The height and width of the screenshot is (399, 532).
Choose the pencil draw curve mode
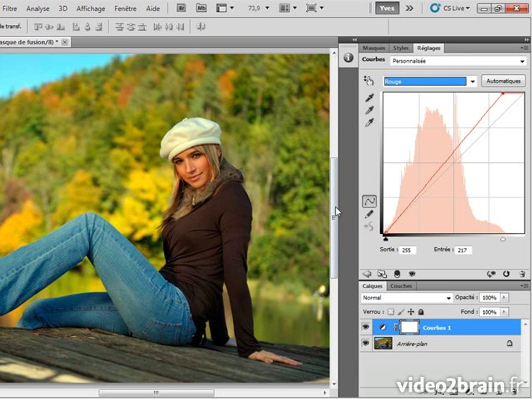pos(369,214)
